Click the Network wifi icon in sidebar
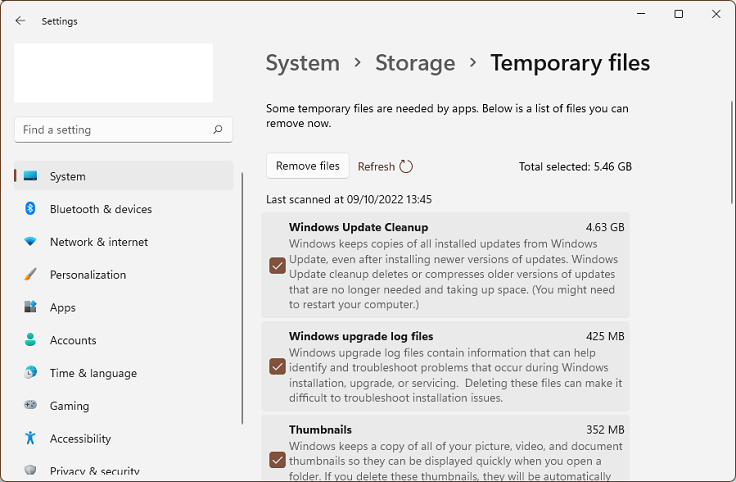The width and height of the screenshot is (736, 482). click(x=31, y=242)
